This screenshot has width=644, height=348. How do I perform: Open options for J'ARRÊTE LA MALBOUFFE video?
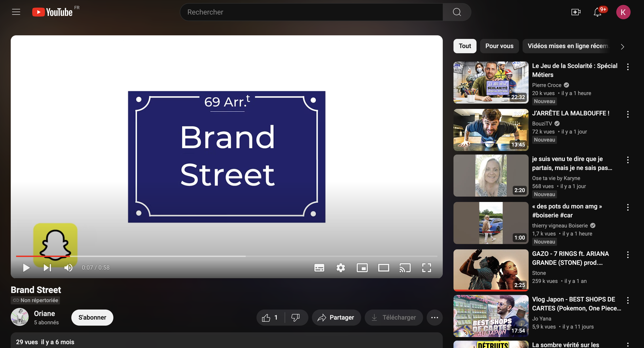pyautogui.click(x=627, y=115)
